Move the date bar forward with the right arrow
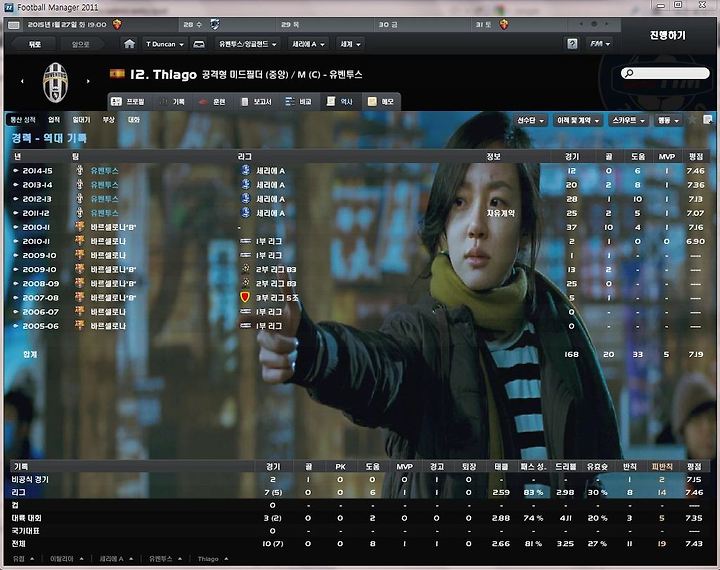The width and height of the screenshot is (720, 570). point(607,24)
